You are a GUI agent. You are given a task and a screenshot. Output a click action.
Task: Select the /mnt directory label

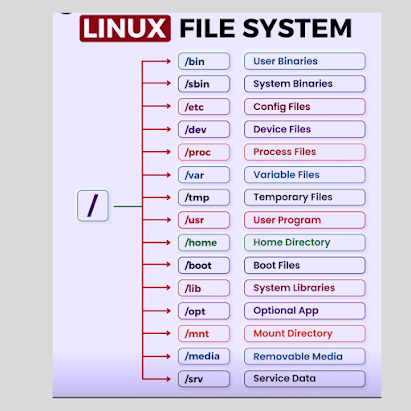tap(204, 334)
